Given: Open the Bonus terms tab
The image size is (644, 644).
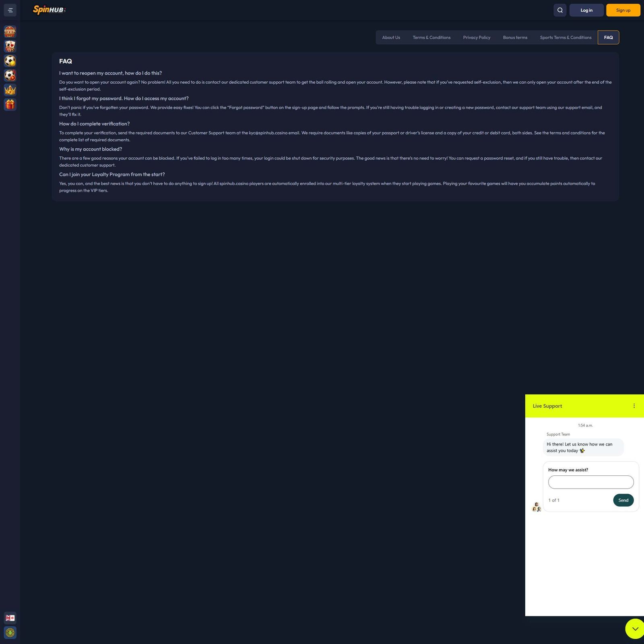Looking at the screenshot, I should coord(515,37).
